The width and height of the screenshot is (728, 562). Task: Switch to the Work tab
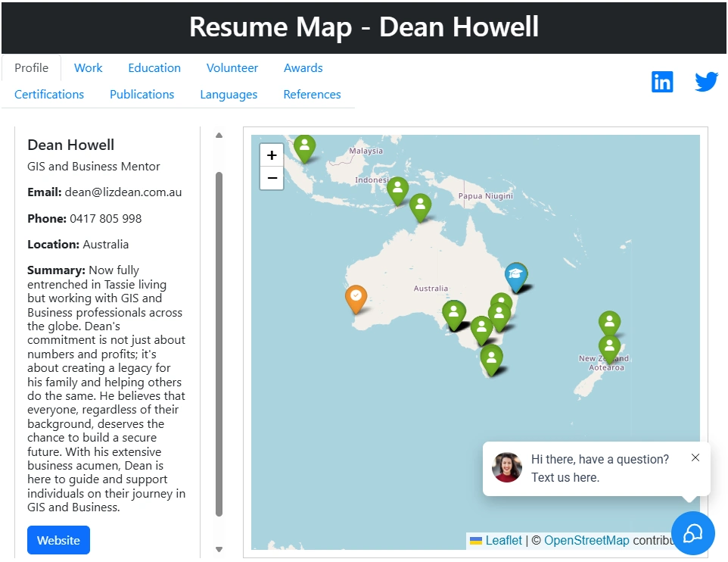(x=88, y=67)
